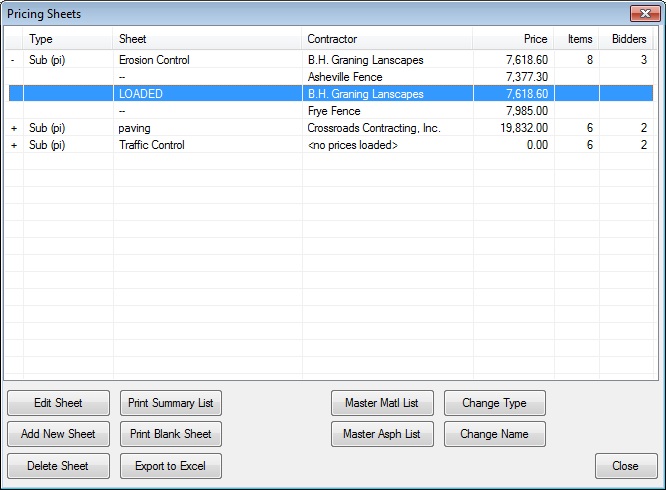Click the Edit Sheet button

pos(58,403)
